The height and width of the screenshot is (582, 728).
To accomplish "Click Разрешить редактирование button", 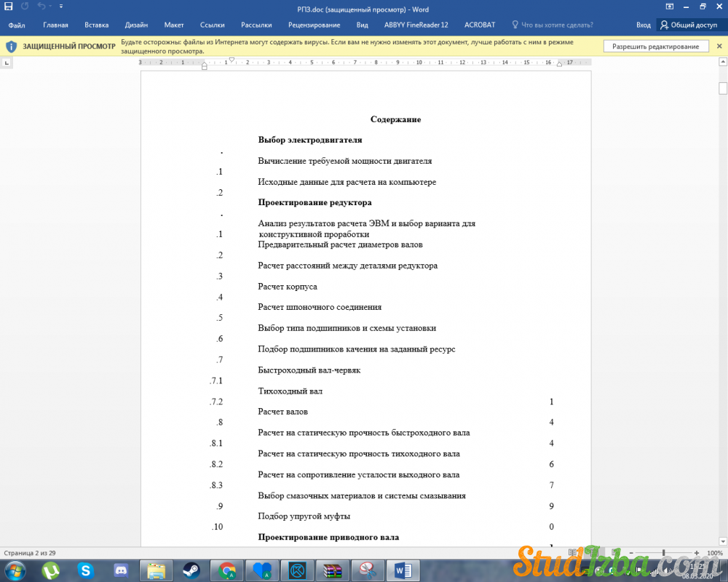I will [655, 47].
